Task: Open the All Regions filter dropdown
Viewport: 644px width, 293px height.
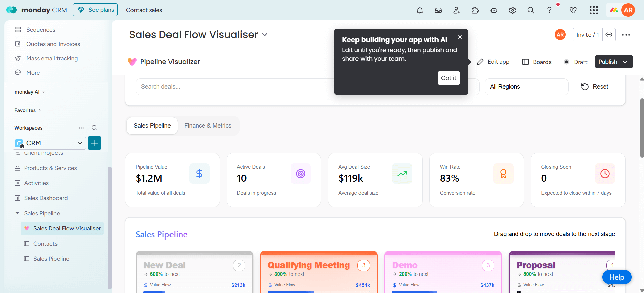Action: 526,87
